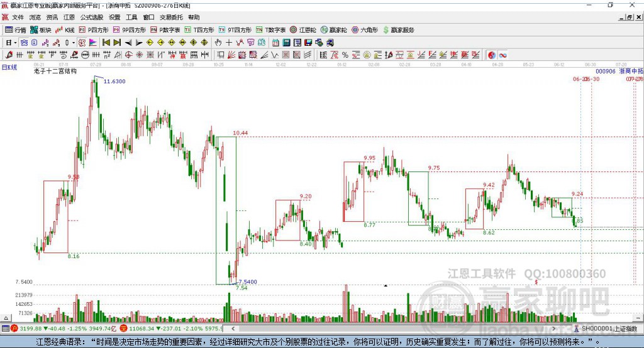Open the calendar date icon

point(275,43)
